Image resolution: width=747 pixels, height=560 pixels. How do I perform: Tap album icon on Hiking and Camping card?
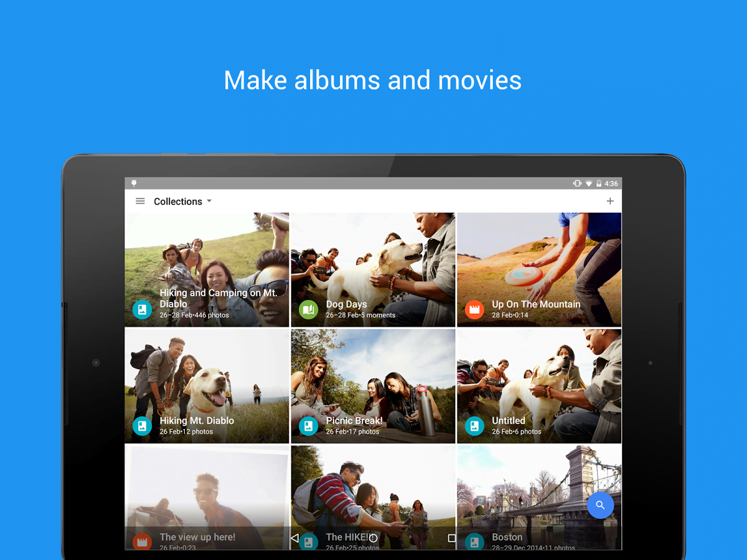pos(142,309)
